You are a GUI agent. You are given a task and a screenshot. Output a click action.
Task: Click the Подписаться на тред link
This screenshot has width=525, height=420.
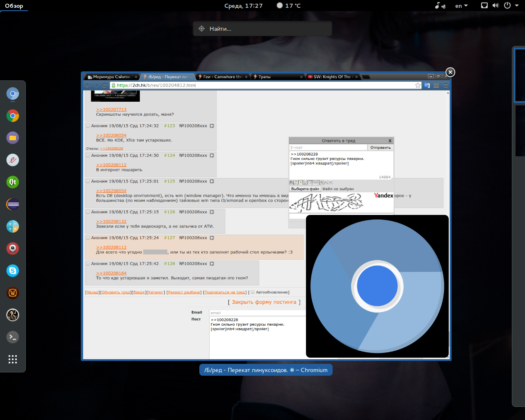[225, 292]
